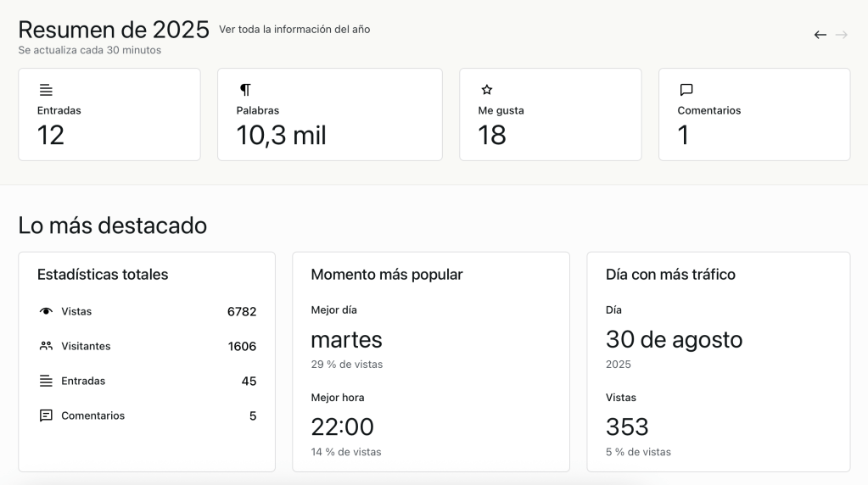868x485 pixels.
Task: Select the Me gusta 18 card
Action: pyautogui.click(x=550, y=114)
